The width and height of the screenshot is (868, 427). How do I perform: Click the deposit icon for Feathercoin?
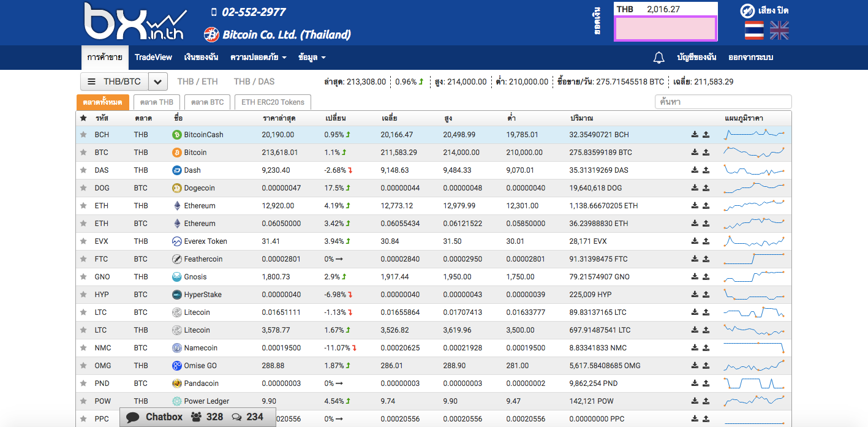695,259
